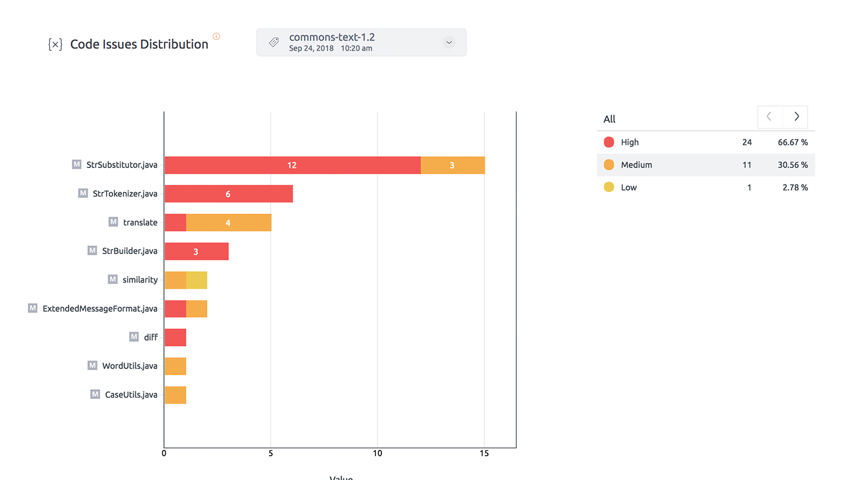Expand version list with chevron arrow
The height and width of the screenshot is (480, 868).
[x=449, y=42]
